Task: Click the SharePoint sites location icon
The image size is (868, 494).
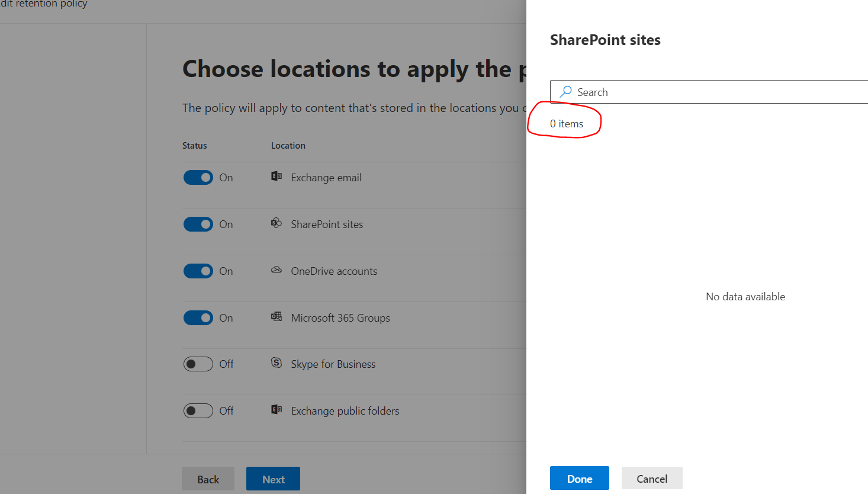Action: (x=277, y=223)
